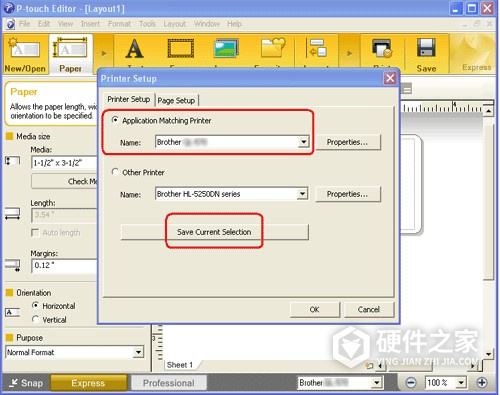Click the Check Media button

click(x=64, y=182)
